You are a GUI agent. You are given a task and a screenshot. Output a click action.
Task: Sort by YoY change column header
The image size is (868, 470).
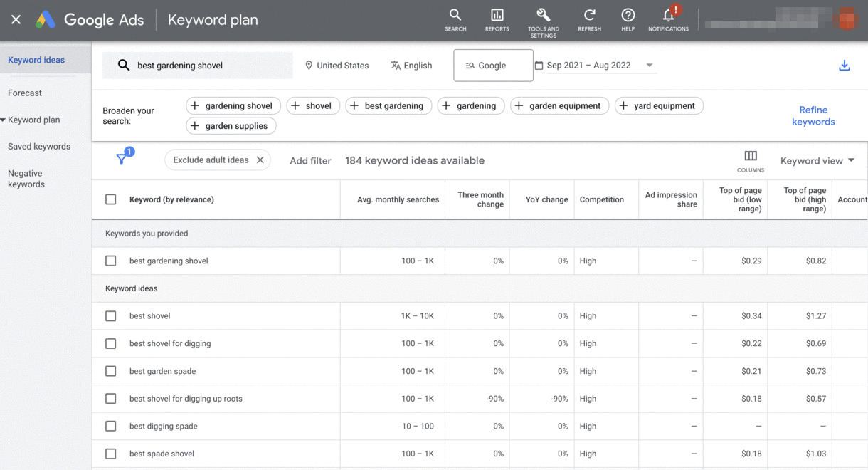click(546, 199)
